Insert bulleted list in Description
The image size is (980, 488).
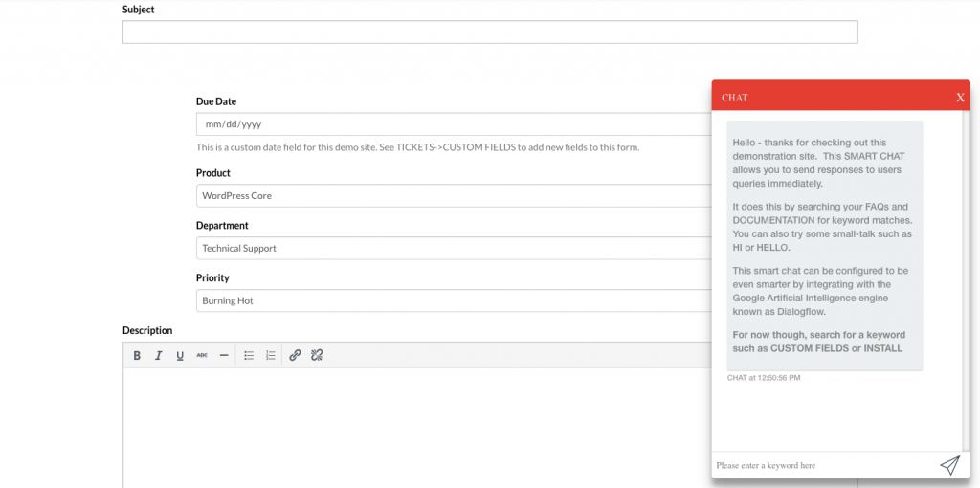(x=249, y=356)
